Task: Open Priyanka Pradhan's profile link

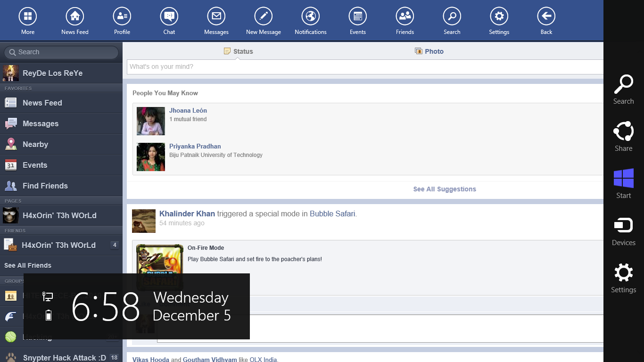Action: 195,146
